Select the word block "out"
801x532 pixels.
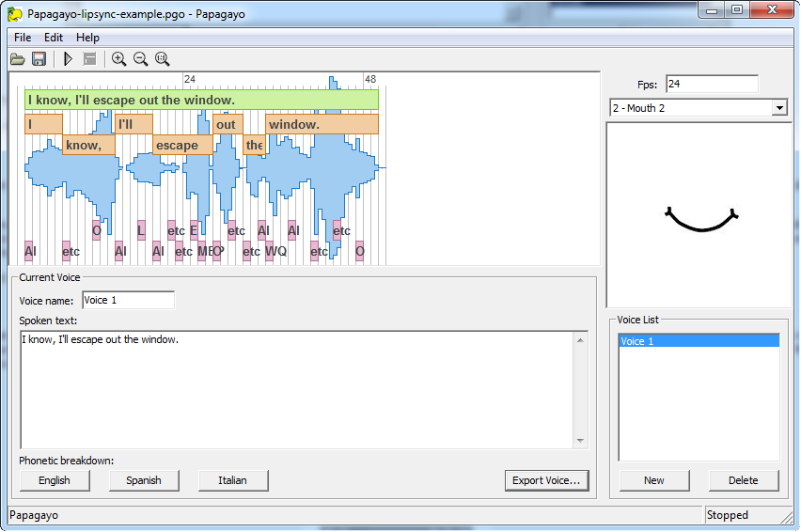tap(228, 124)
